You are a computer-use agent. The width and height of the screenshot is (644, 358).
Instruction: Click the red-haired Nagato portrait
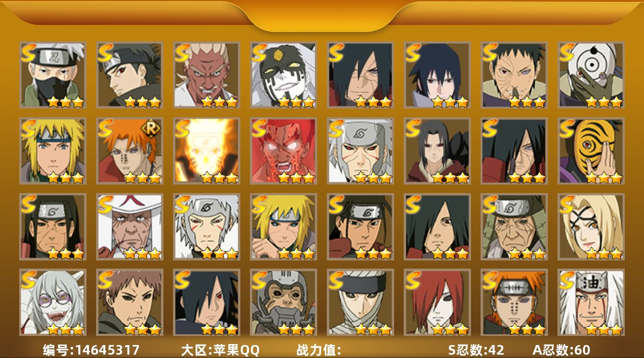(437, 302)
